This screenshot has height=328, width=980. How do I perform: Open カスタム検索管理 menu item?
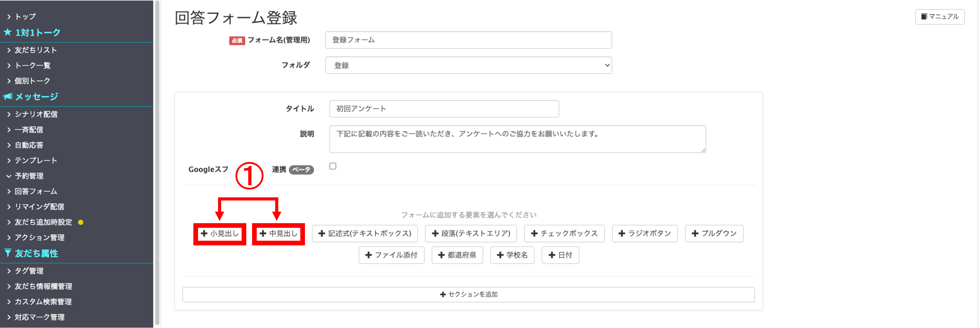43,302
